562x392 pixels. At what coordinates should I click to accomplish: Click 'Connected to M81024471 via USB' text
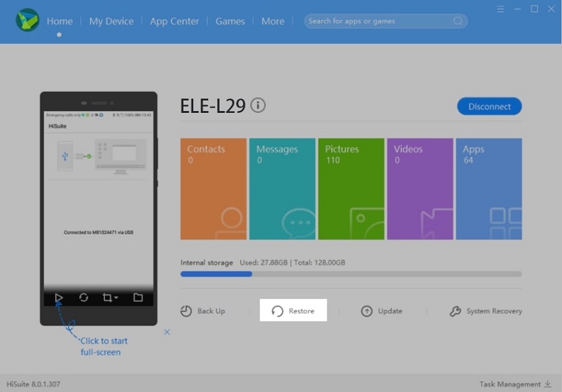tap(99, 232)
